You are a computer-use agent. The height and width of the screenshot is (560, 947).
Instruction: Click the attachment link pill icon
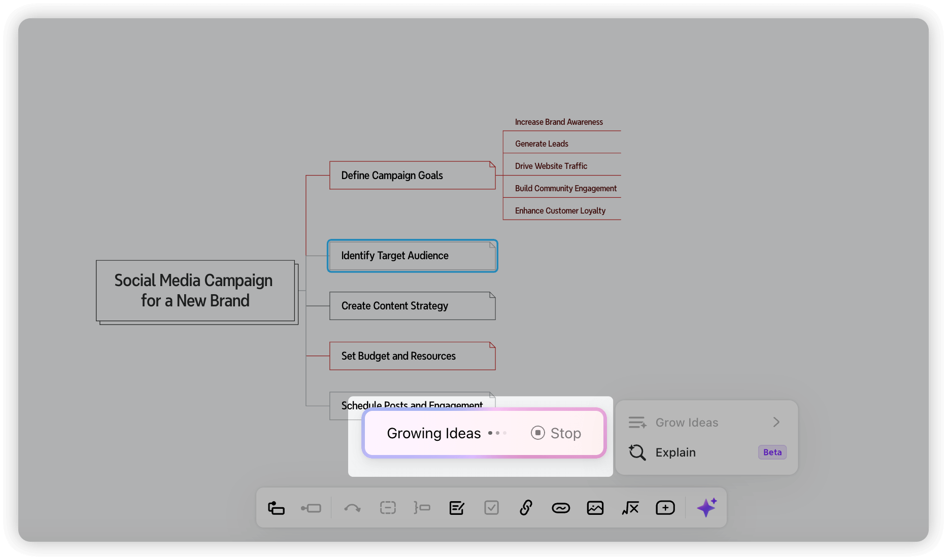(561, 508)
